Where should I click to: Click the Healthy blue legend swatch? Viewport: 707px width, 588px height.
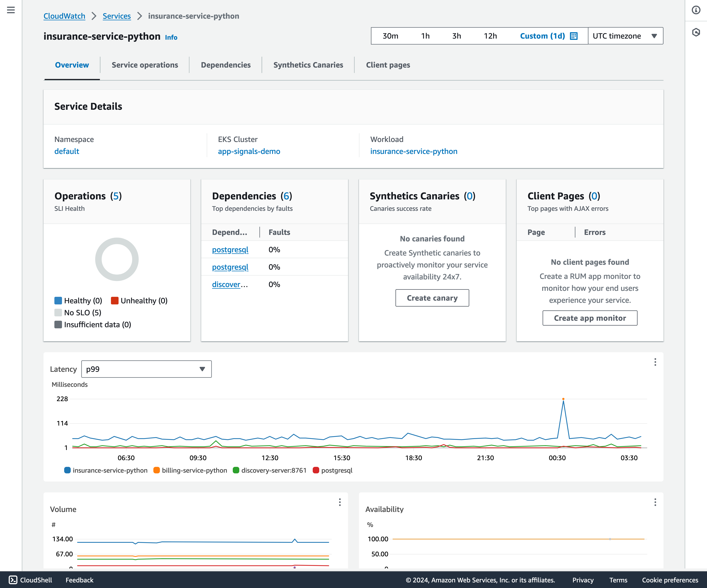[58, 300]
